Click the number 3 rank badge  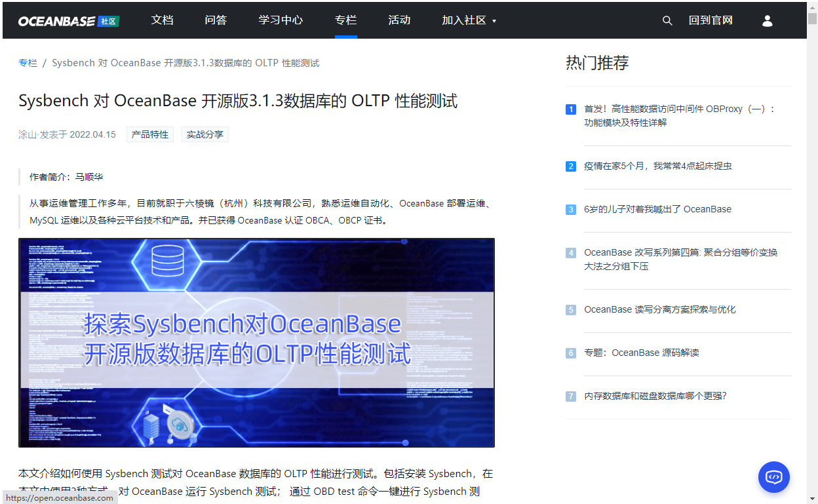[571, 210]
